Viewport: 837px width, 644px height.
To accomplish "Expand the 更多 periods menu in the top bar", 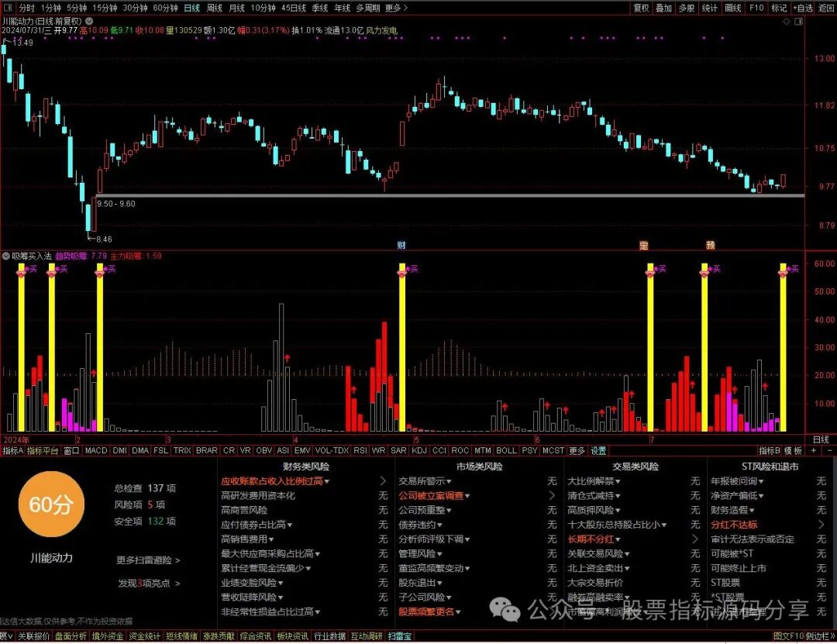I will [x=396, y=8].
